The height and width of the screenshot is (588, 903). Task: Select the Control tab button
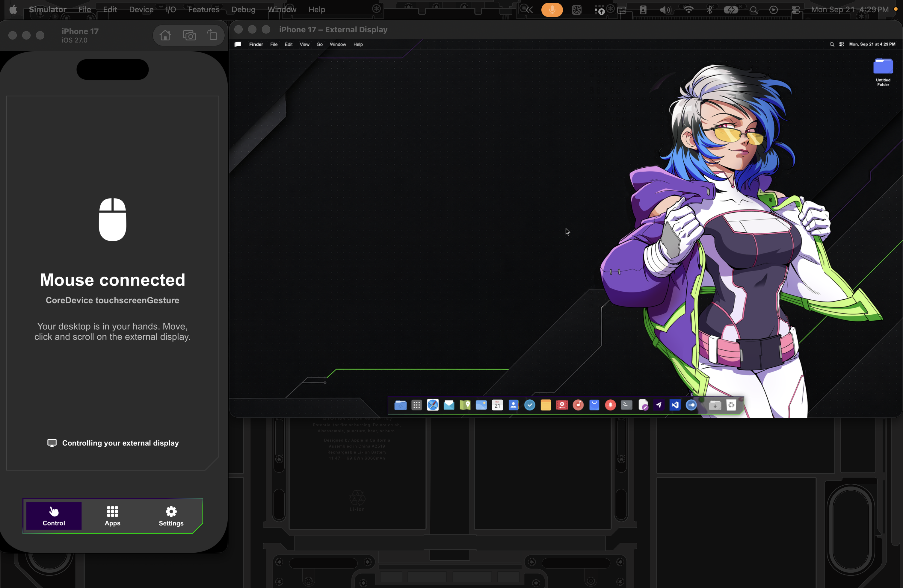(54, 516)
